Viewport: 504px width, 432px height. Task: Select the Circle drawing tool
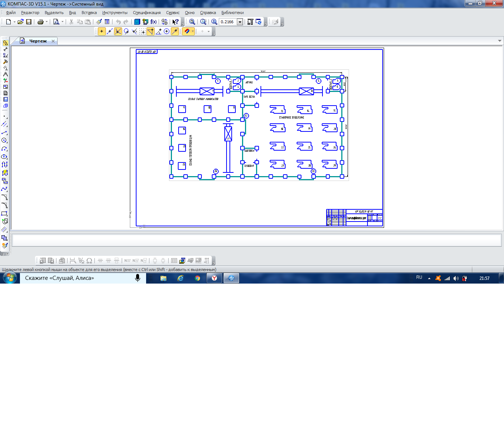4,140
